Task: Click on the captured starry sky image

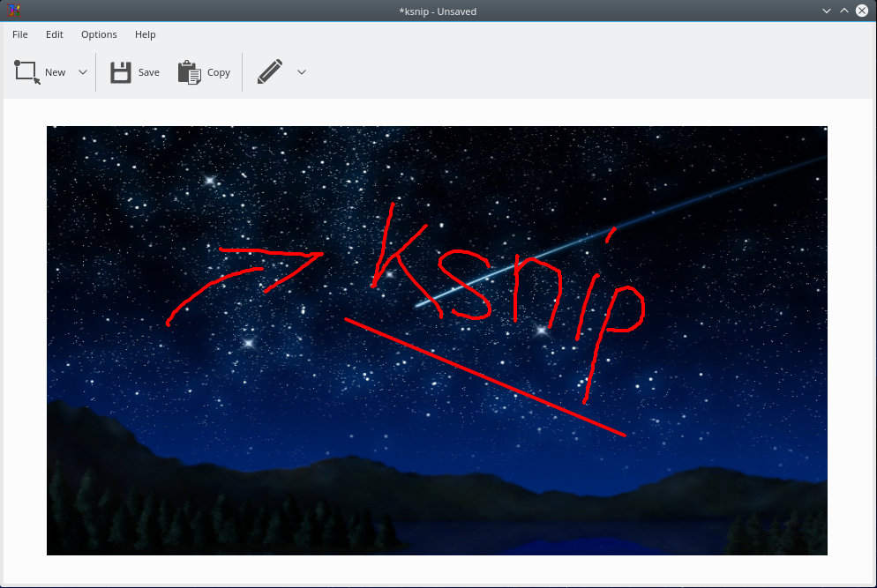Action: coord(437,340)
